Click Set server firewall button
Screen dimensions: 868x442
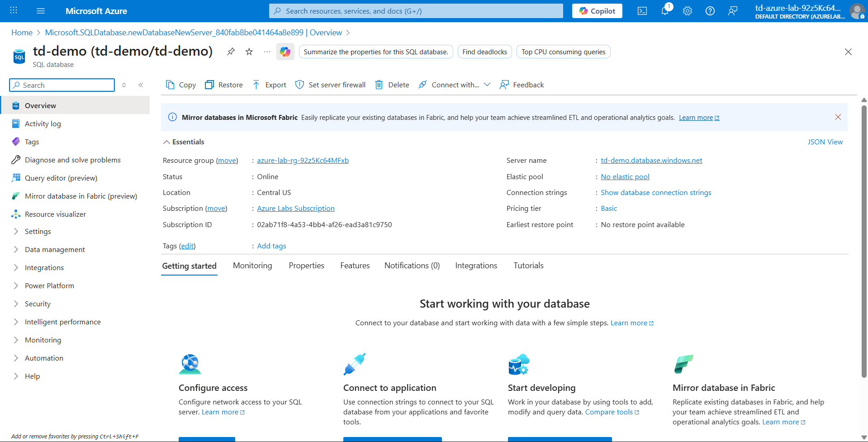331,85
